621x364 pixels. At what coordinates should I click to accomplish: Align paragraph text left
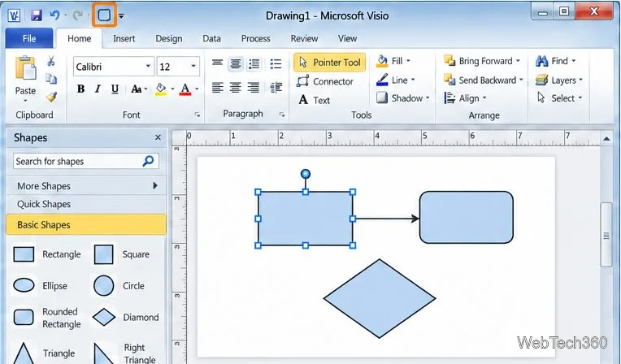tap(217, 87)
